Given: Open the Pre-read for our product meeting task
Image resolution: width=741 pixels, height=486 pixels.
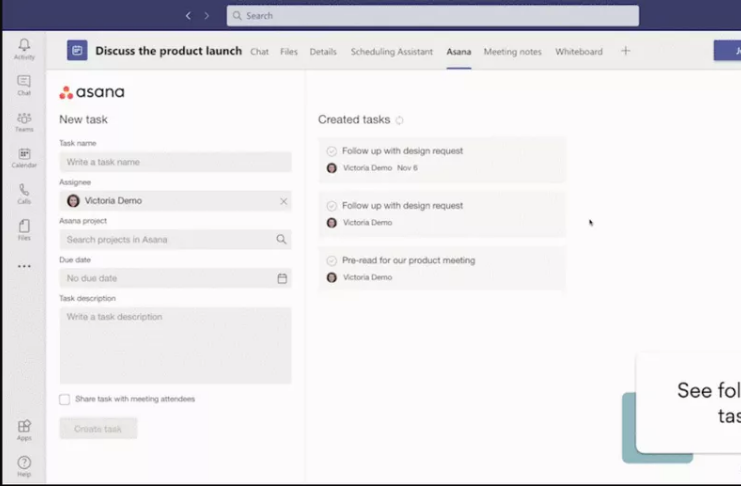Looking at the screenshot, I should pyautogui.click(x=409, y=260).
